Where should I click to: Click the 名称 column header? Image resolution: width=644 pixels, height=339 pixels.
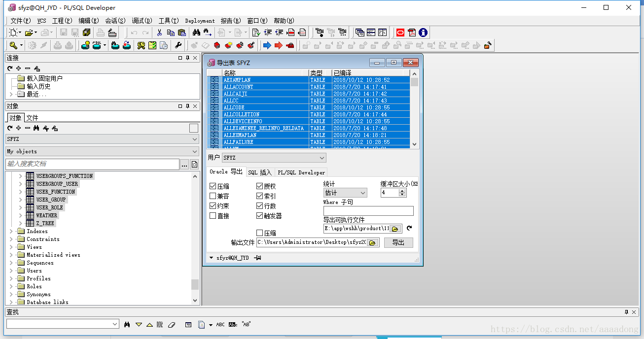(265, 72)
